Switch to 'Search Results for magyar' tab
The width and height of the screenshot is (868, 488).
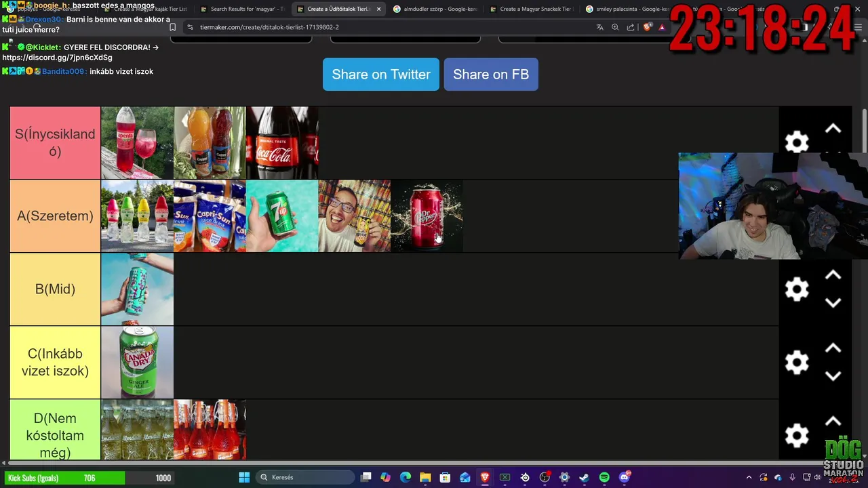pos(242,9)
